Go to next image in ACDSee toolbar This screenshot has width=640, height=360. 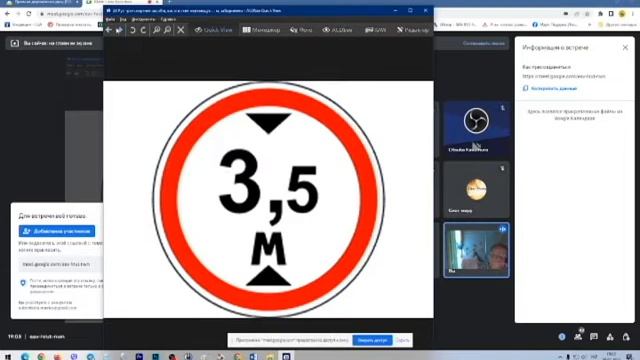[x=119, y=30]
